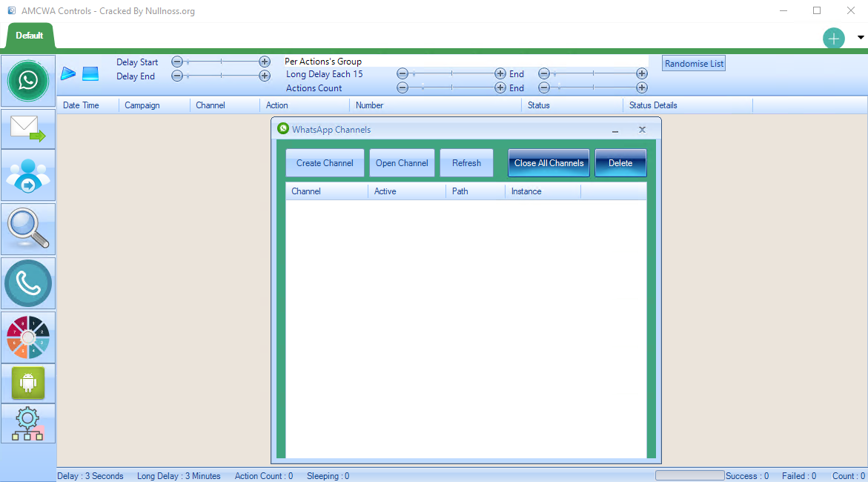Increase Actions Count End value

tap(642, 88)
